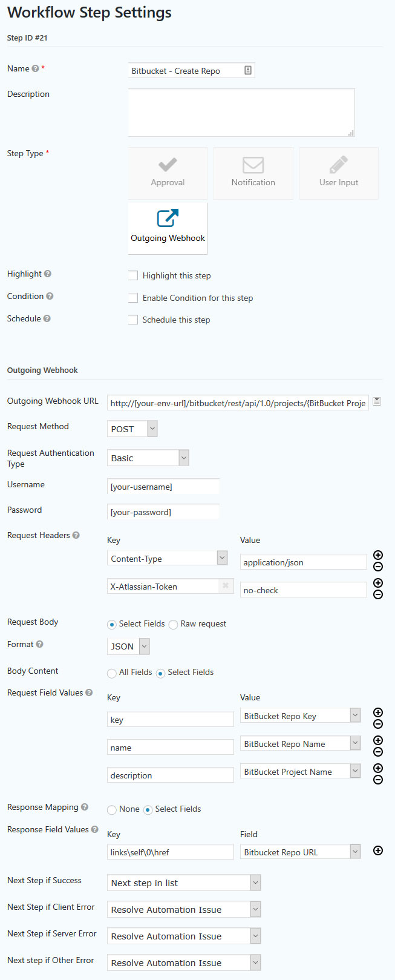Expand the Format JSON dropdown
Screen dimensions: 395x980
coord(128,646)
